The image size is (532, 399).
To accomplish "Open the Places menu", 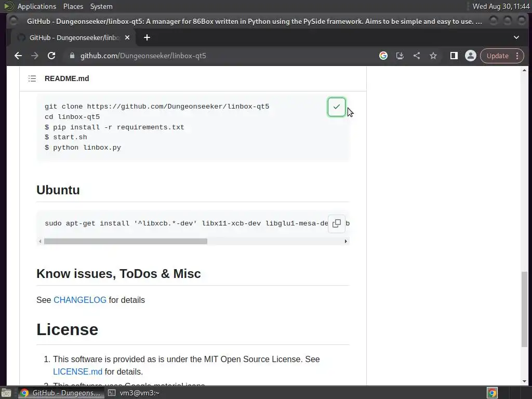I will click(73, 6).
